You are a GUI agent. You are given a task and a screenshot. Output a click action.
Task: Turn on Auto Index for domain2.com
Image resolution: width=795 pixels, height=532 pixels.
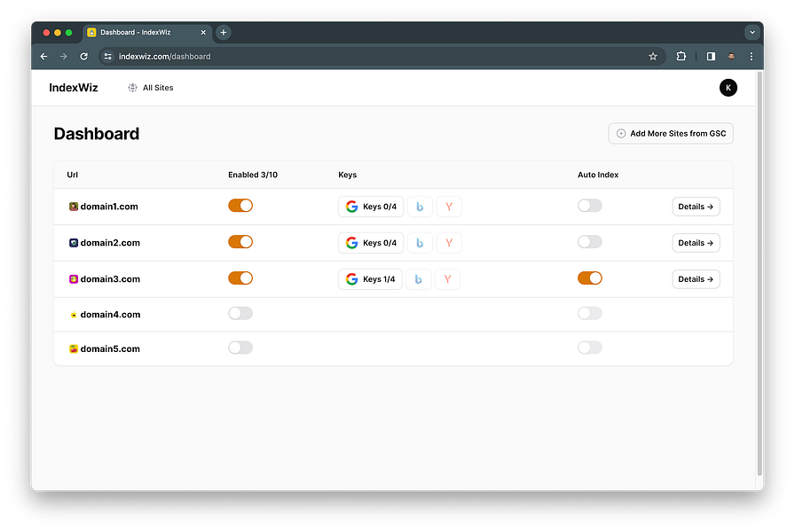[x=590, y=242]
